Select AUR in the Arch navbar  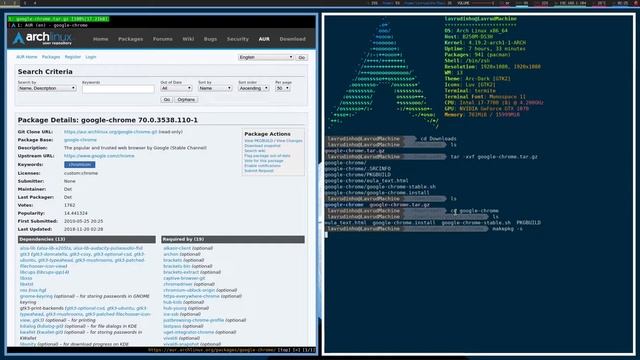[x=264, y=39]
